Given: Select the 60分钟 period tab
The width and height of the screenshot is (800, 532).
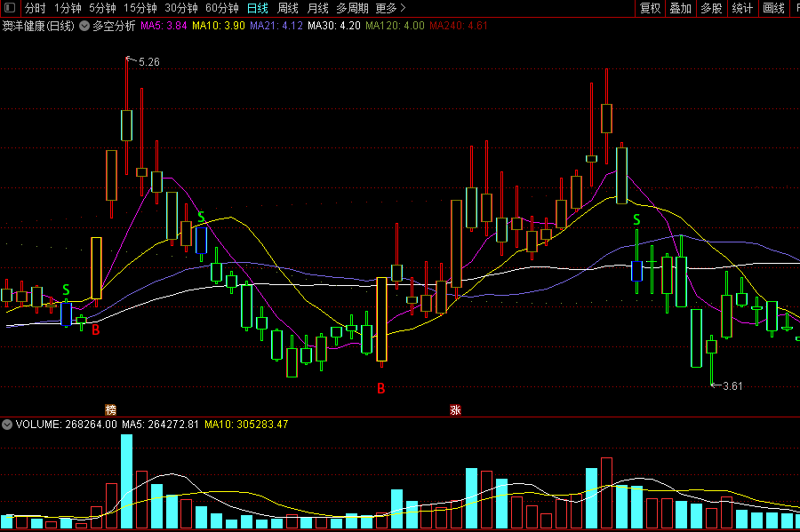Looking at the screenshot, I should click(222, 8).
